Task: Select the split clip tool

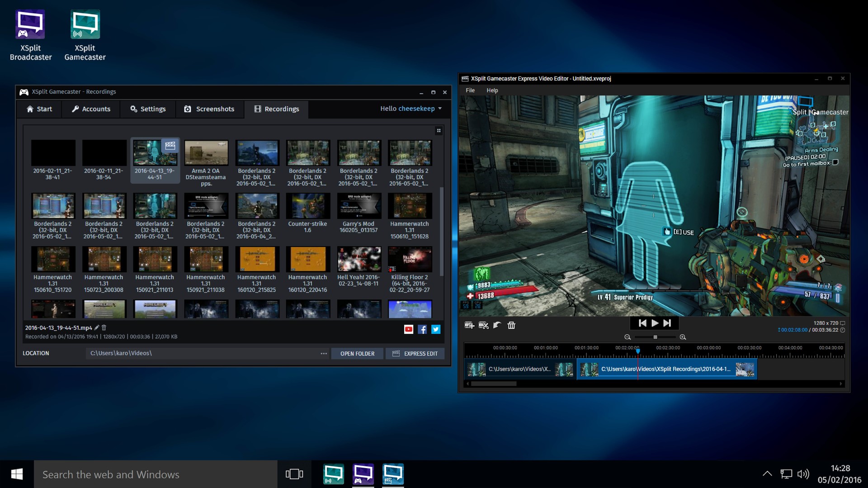Action: (484, 325)
